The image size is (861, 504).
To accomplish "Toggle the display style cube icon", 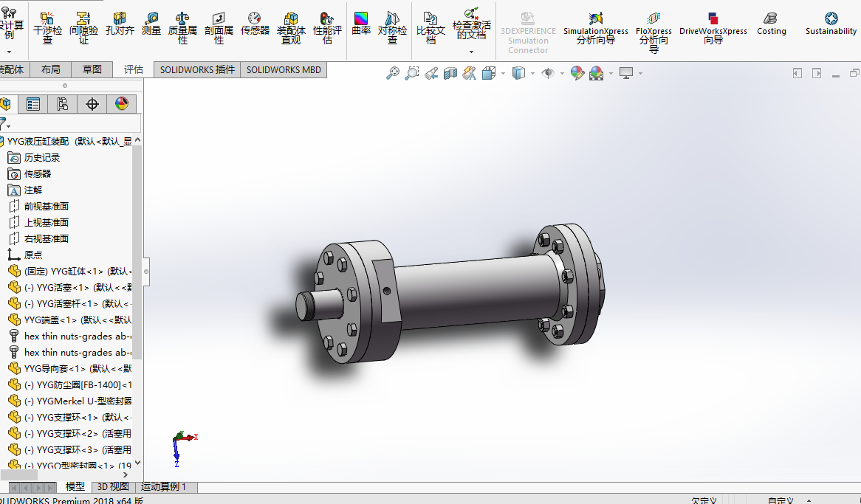I will point(517,73).
